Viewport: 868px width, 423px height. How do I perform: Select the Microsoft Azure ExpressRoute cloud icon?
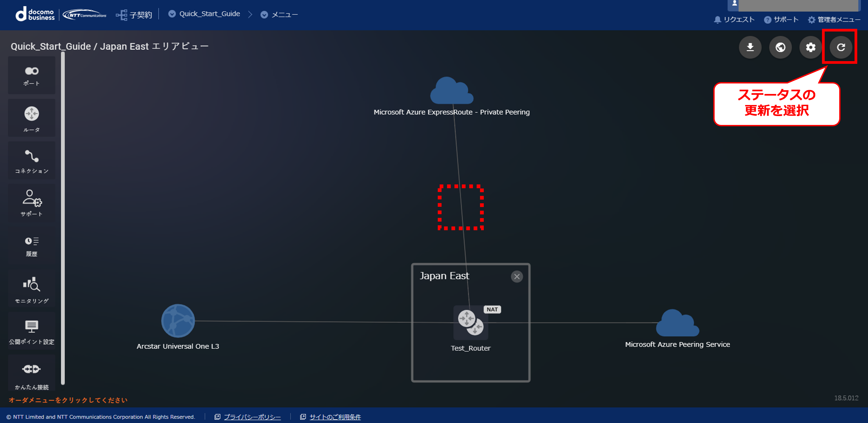[452, 90]
